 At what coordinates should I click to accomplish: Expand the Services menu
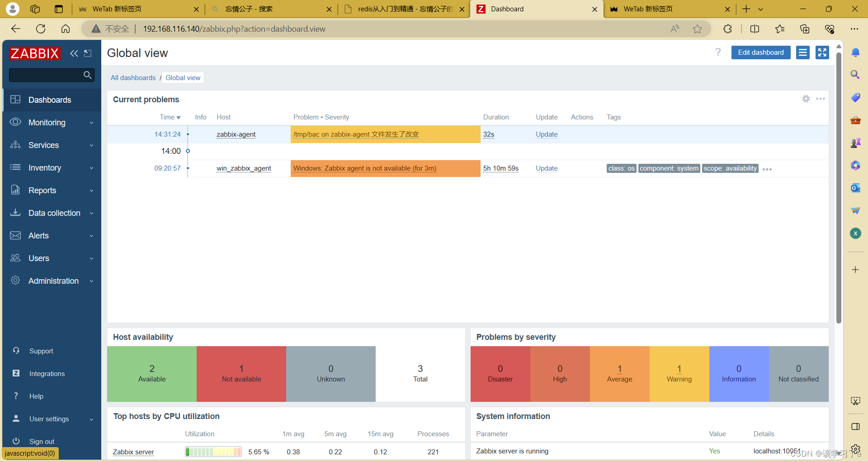[x=52, y=145]
